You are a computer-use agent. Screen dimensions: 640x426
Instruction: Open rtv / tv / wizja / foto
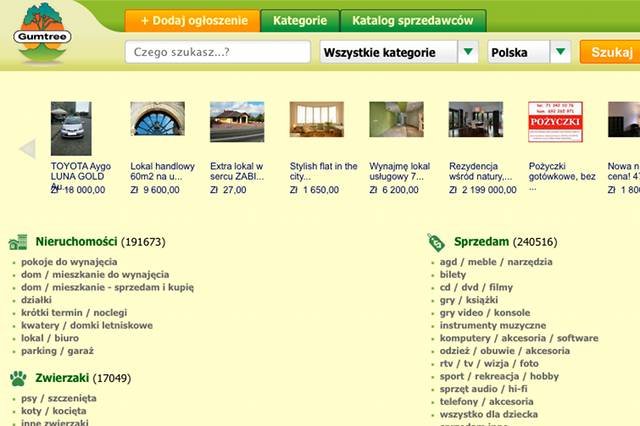pyautogui.click(x=489, y=363)
